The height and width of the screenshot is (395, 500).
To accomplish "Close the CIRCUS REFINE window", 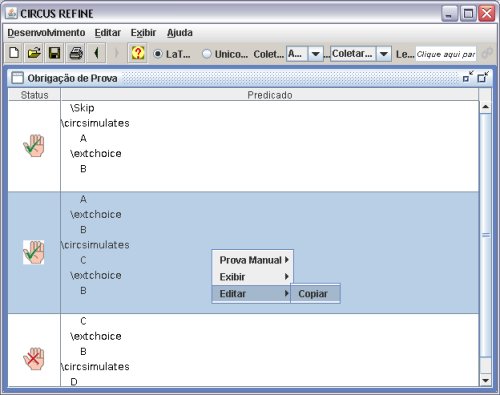I will 486,14.
